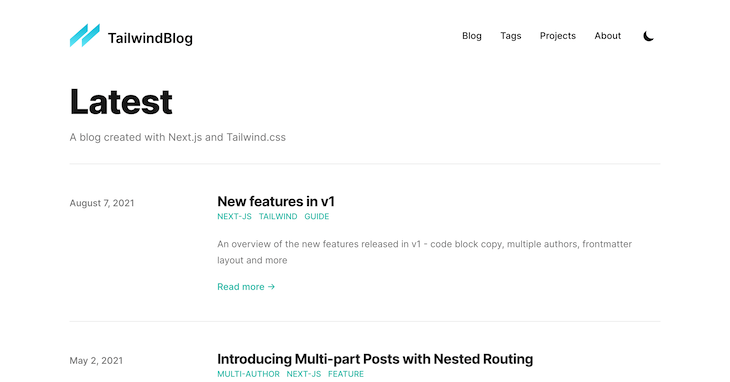The image size is (730, 382).
Task: Click the August 7, 2021 date
Action: pyautogui.click(x=102, y=203)
